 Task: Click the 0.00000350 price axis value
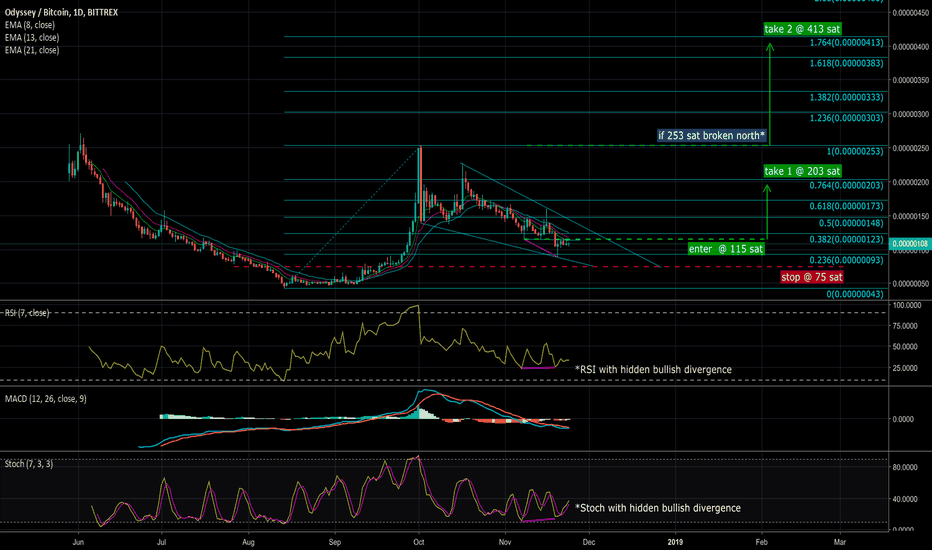pos(911,80)
